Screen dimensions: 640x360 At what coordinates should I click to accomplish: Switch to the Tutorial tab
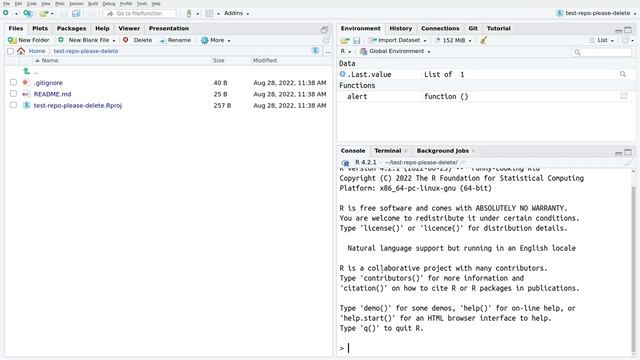click(x=498, y=28)
